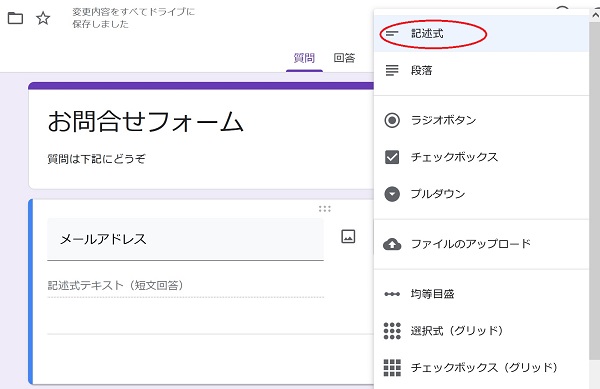
Task: Click the cloud upload icon
Action: [392, 244]
